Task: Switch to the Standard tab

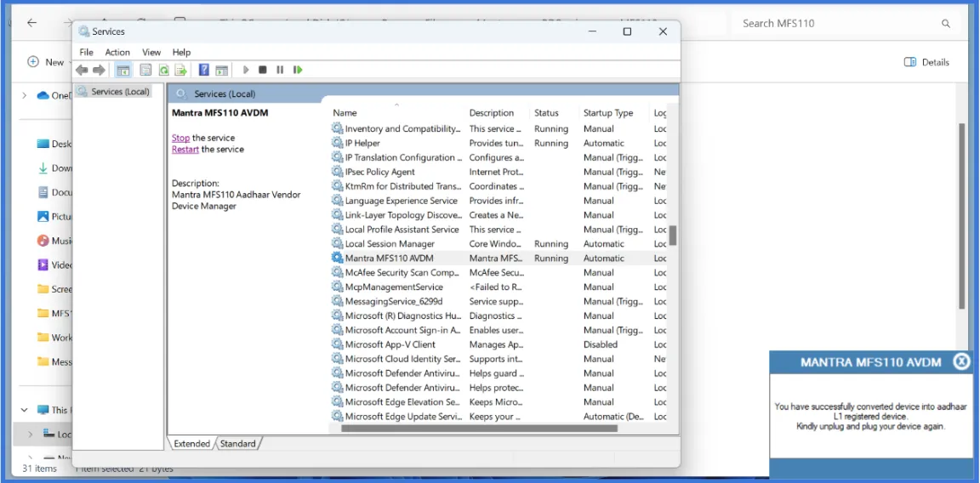Action: coord(238,444)
